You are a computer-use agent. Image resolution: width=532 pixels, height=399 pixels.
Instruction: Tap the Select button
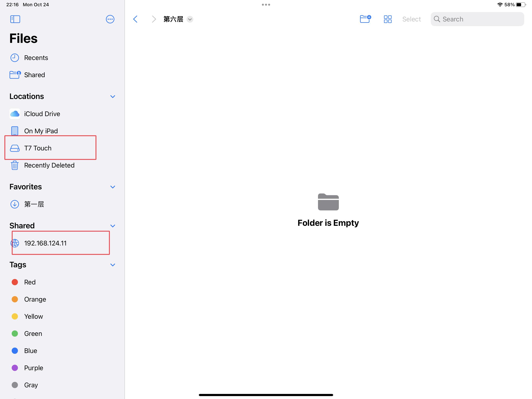[x=411, y=19]
